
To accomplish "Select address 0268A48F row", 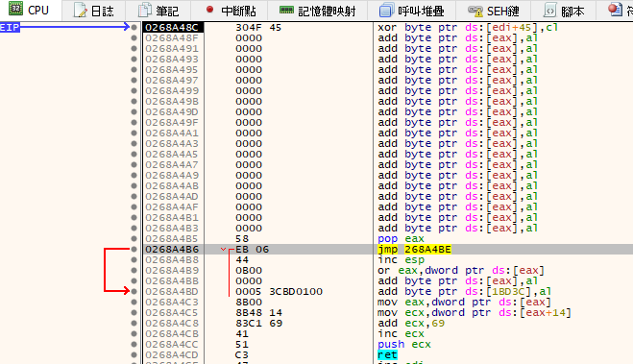I will coord(173,37).
